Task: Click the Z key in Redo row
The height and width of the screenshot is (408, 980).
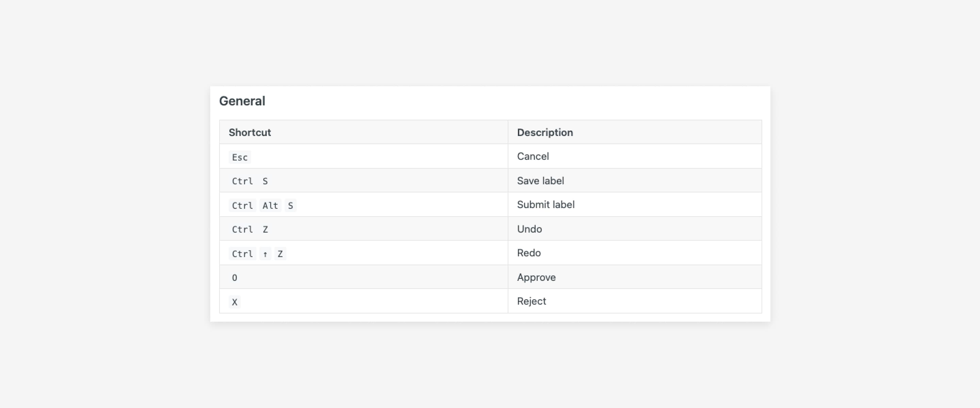Action: click(280, 254)
